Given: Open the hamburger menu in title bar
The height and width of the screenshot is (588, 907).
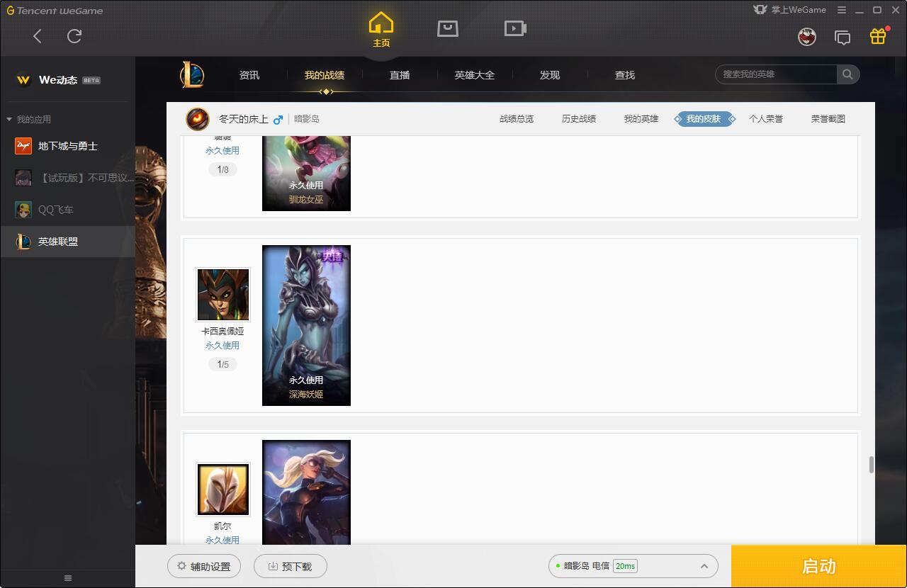Looking at the screenshot, I should 842,10.
